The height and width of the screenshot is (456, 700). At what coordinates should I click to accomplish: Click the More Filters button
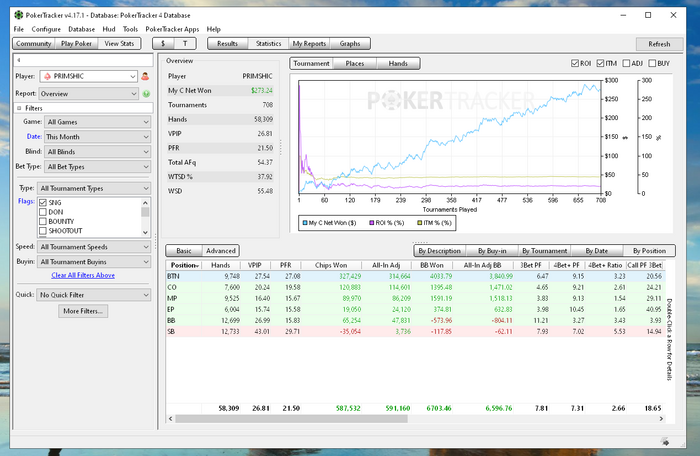click(x=83, y=311)
